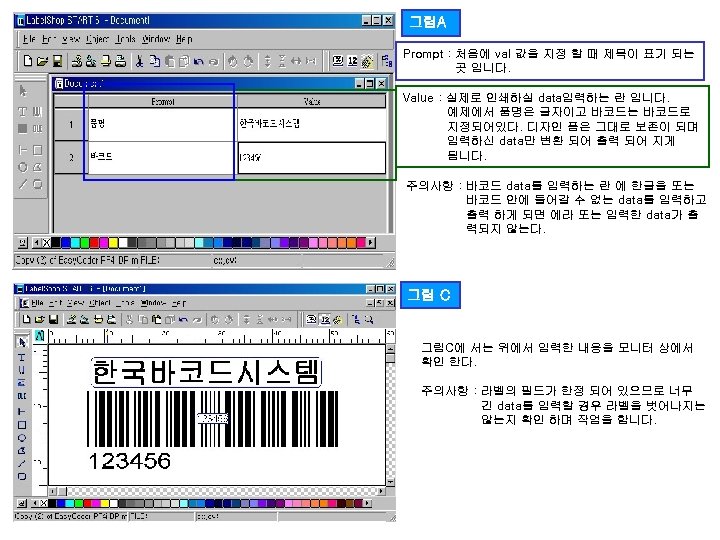
Task: Click the '12' counter icon in barcode label window
Action: pyautogui.click(x=325, y=319)
